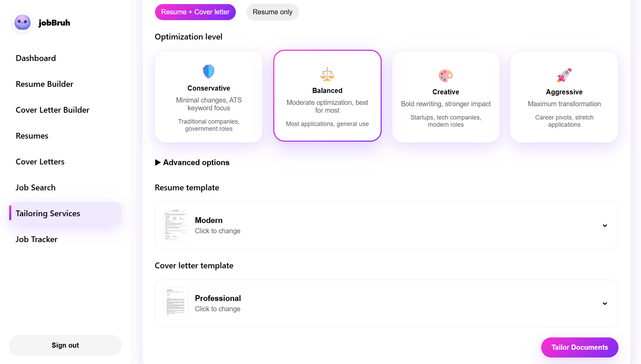Click the Modern resume template thumbnail
Image resolution: width=641 pixels, height=364 pixels.
pos(175,225)
